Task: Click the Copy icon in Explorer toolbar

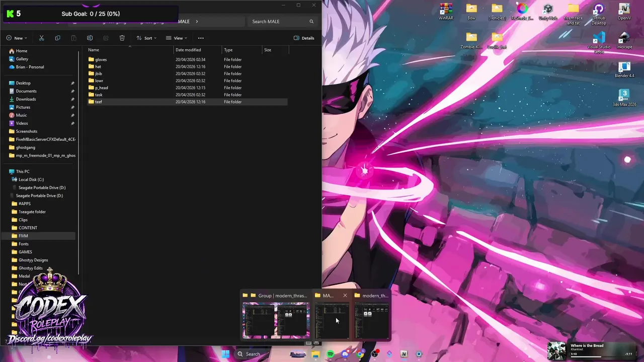Action: point(57,38)
